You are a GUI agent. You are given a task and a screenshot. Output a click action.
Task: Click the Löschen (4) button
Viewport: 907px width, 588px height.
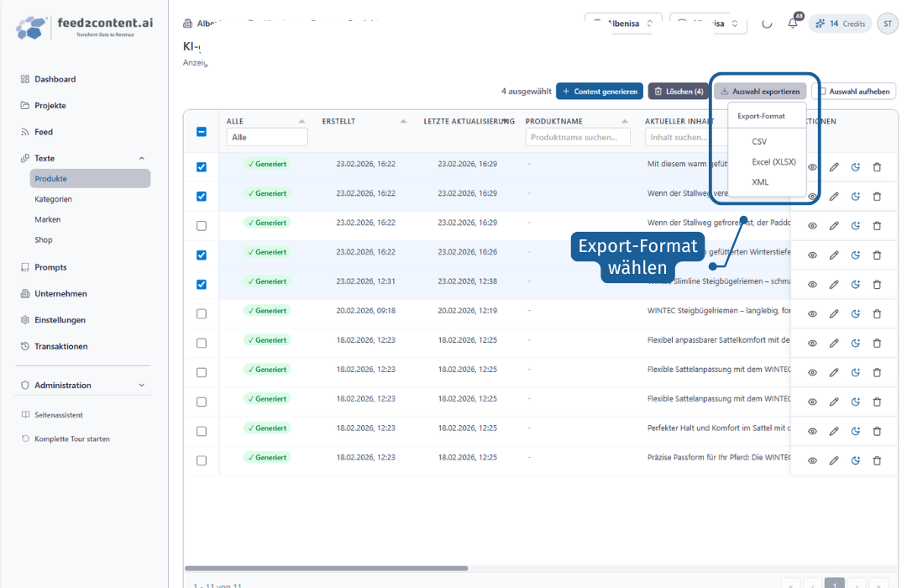(x=679, y=92)
